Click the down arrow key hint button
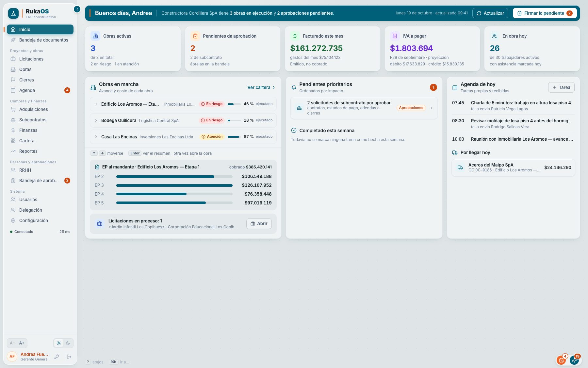Viewport: 588px width, 368px height. 102,153
